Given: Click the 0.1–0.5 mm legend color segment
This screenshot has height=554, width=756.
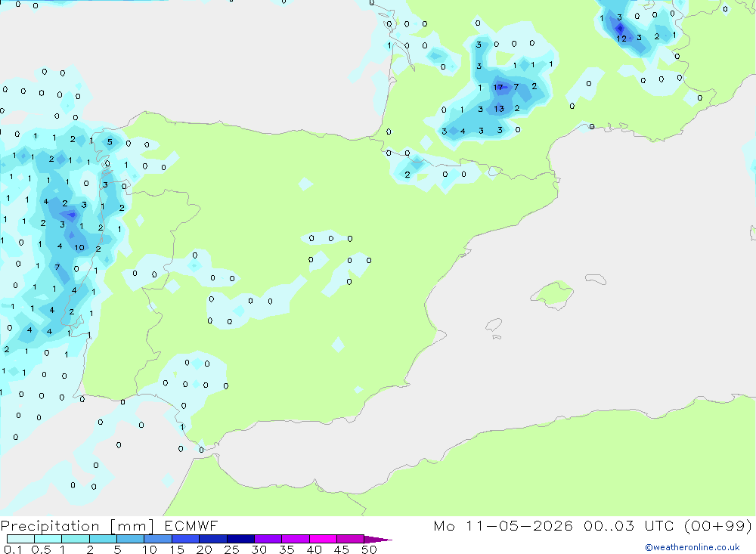Looking at the screenshot, I should point(20,539).
